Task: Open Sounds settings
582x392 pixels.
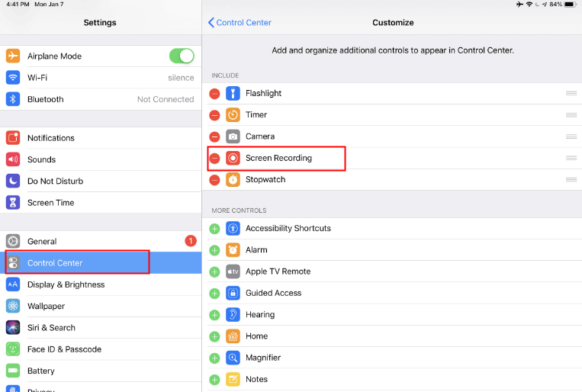Action: (x=101, y=159)
